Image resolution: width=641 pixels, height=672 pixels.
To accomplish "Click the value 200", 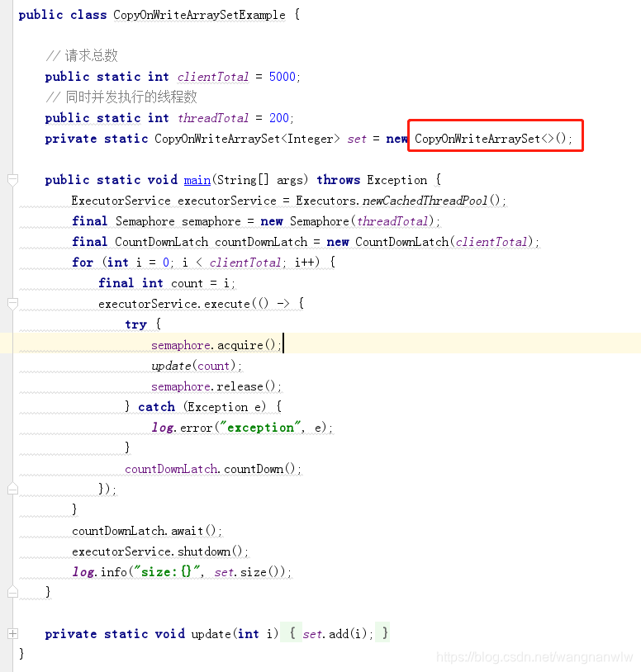I will point(278,118).
